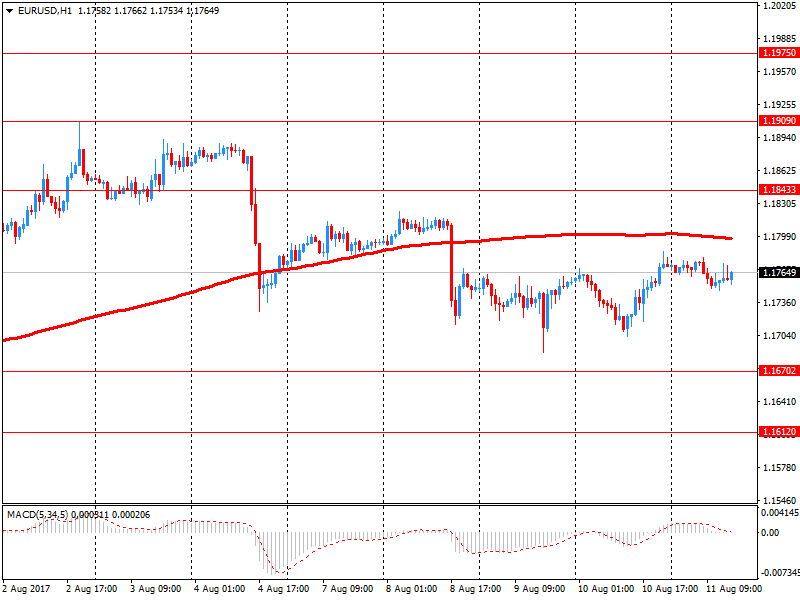800x600 pixels.
Task: Select the 2 Aug 17:00 time label
Action: tap(92, 589)
